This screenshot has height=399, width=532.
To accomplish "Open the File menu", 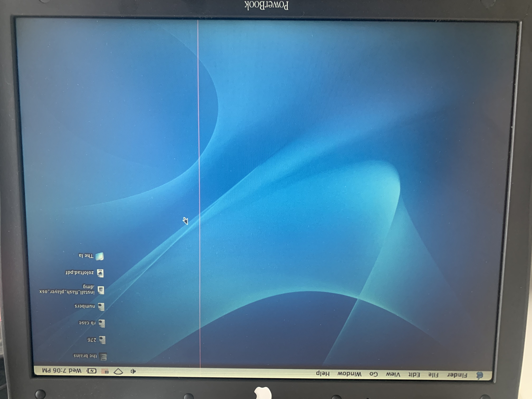I will click(x=433, y=375).
